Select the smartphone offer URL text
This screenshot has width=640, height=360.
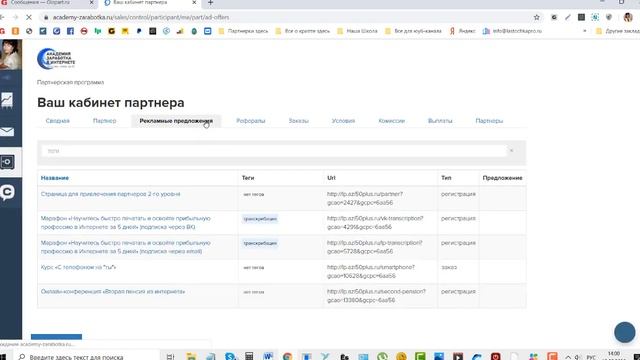370,271
